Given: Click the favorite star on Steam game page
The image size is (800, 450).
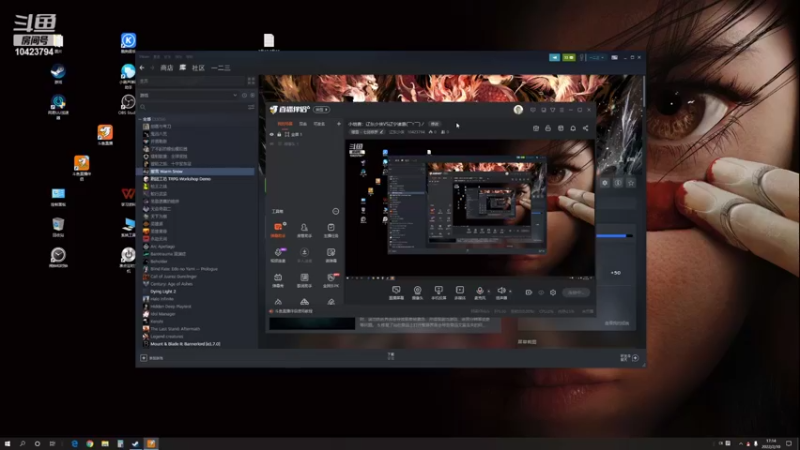Looking at the screenshot, I should pyautogui.click(x=631, y=183).
